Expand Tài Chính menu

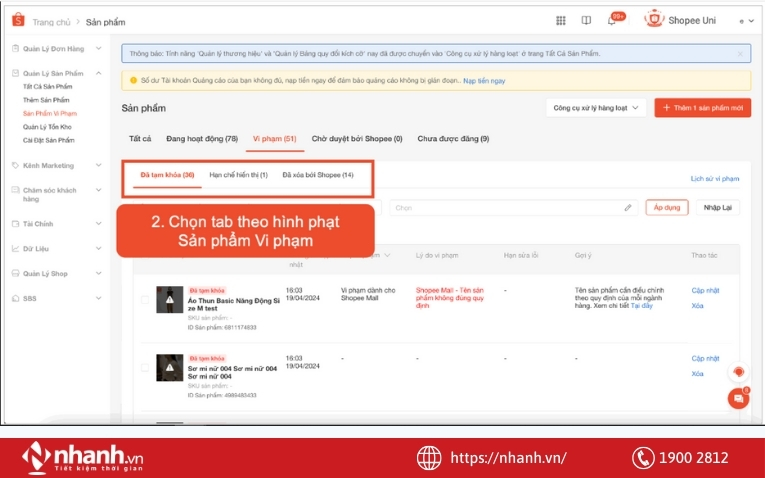(99, 224)
